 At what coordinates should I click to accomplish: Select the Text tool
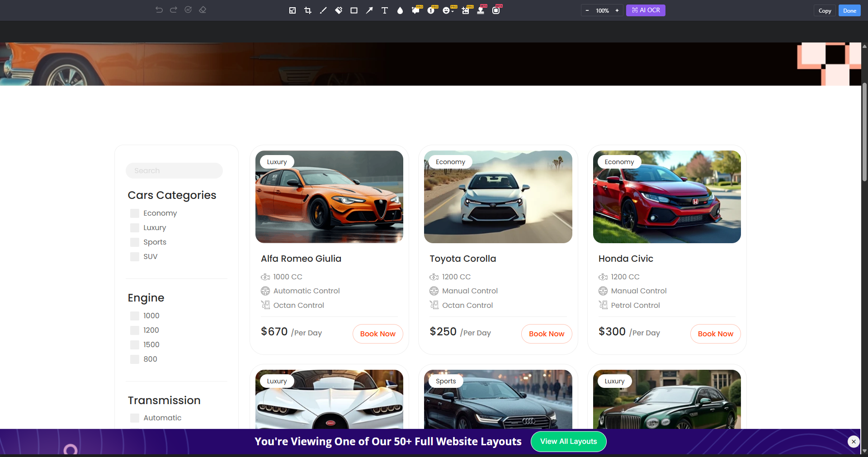click(x=385, y=10)
